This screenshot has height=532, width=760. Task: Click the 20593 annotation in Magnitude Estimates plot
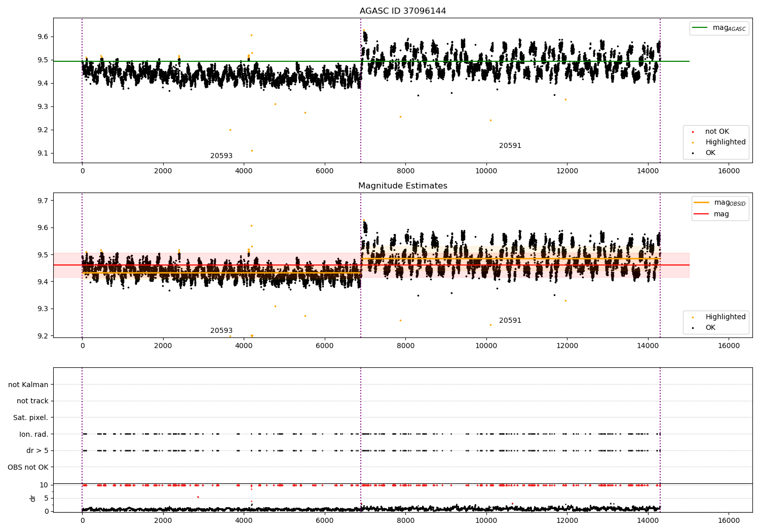point(221,331)
